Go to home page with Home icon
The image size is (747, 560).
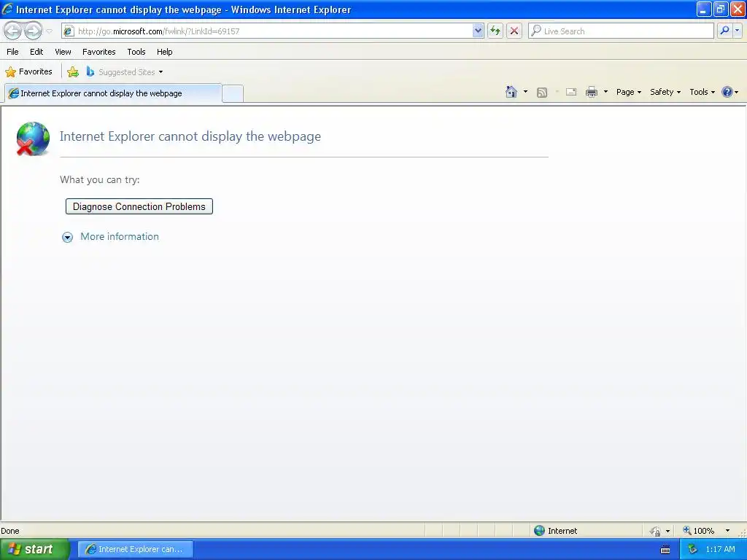tap(511, 92)
